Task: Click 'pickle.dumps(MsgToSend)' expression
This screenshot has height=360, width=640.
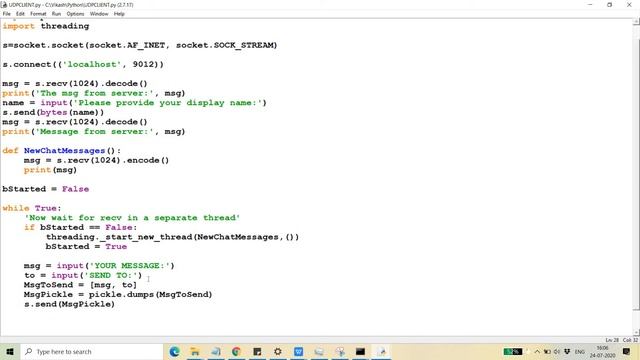Action: (x=151, y=295)
